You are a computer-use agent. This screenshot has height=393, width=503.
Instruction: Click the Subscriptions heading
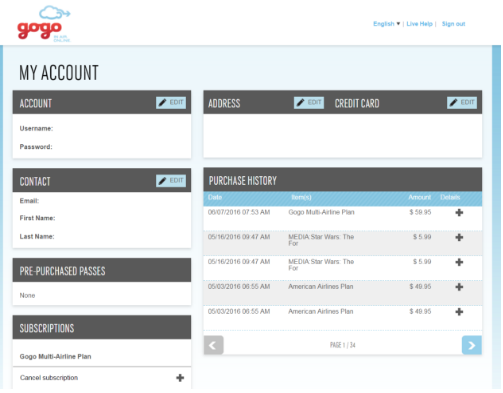(x=47, y=329)
